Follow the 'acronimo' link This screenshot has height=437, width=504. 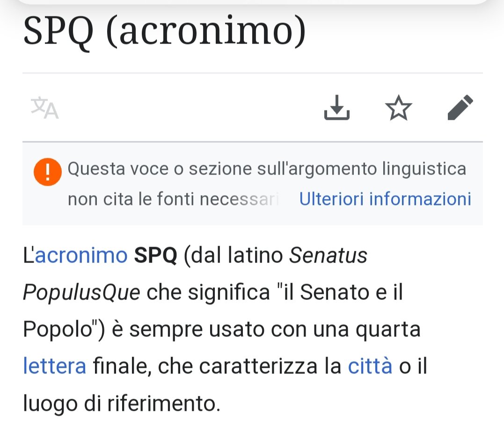point(81,256)
